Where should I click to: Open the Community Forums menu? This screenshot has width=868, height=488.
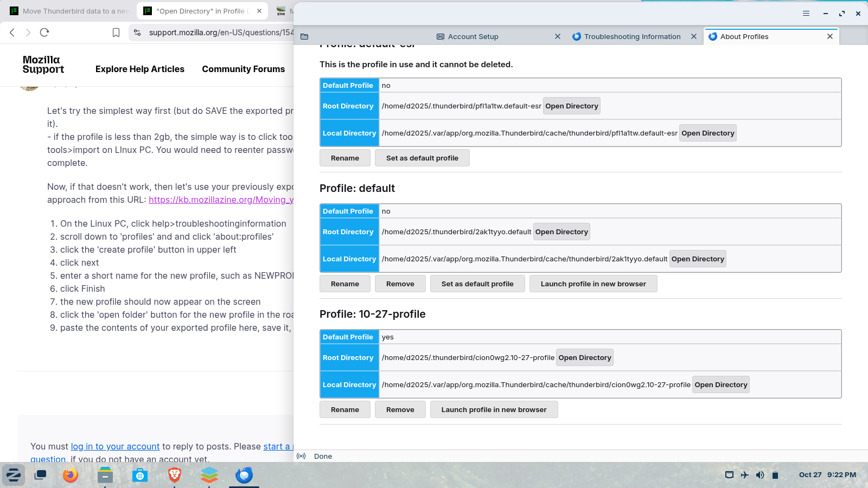[x=243, y=69]
